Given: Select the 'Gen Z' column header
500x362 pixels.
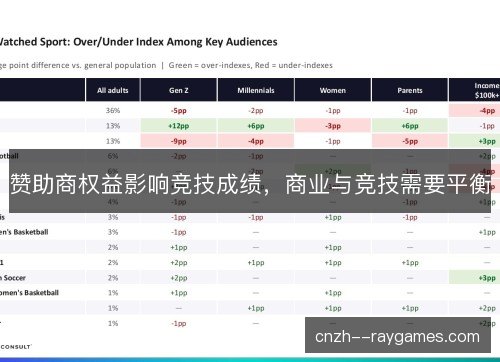Looking at the screenshot, I should click(x=179, y=90).
